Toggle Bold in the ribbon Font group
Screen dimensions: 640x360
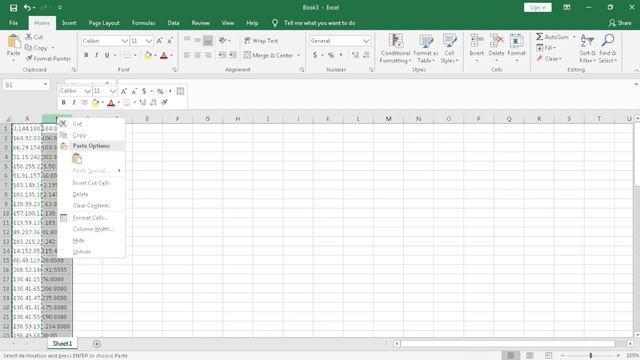[x=86, y=55]
